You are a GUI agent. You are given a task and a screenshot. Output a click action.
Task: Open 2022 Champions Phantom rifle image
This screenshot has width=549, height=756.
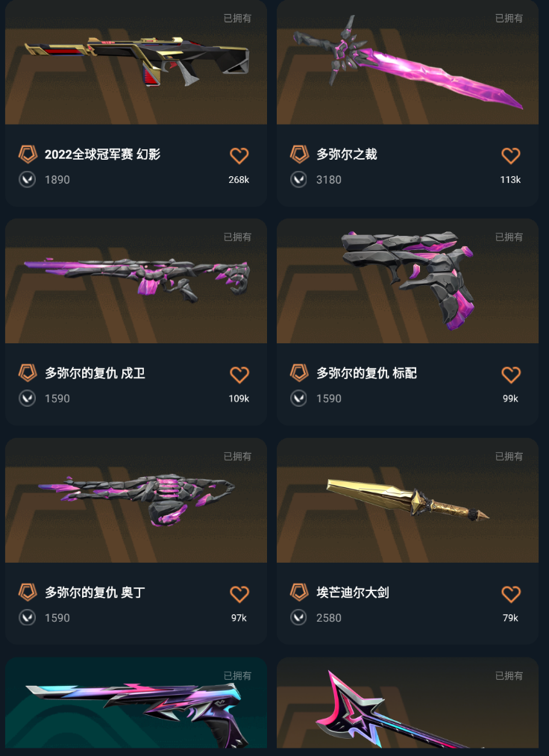136,62
